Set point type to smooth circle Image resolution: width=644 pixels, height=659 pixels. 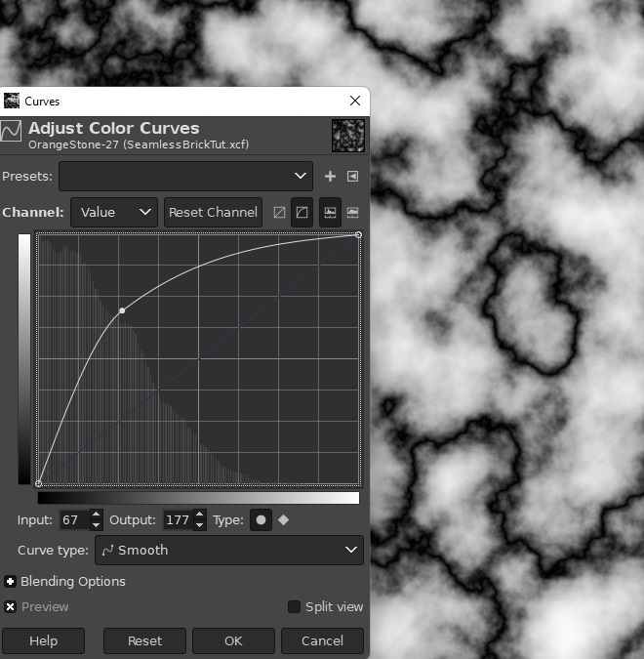tap(261, 520)
